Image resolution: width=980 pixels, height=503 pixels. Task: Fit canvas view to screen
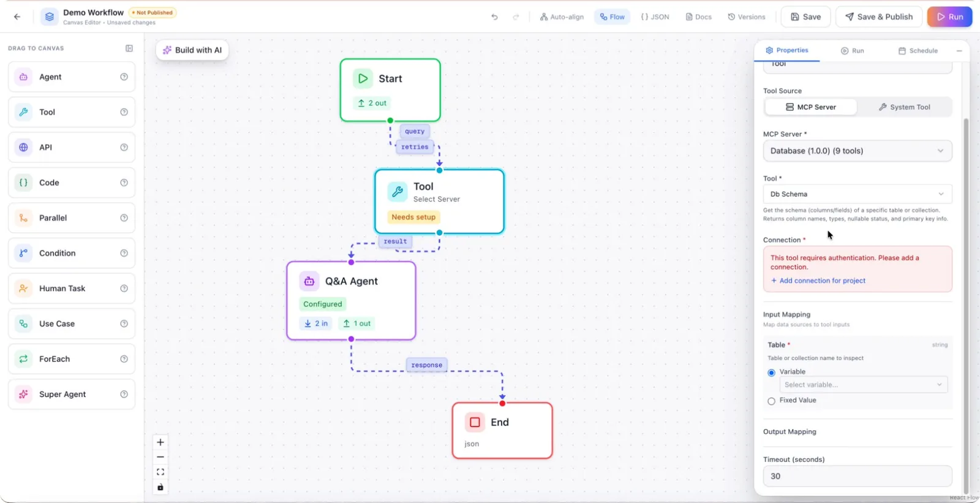tap(160, 472)
